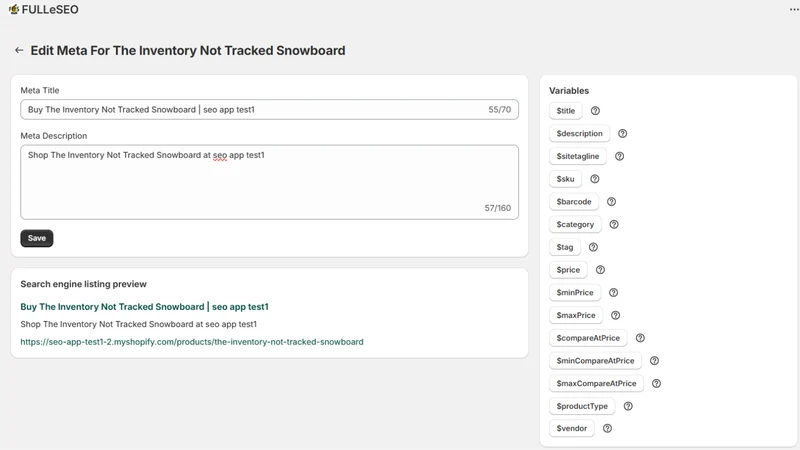The height and width of the screenshot is (450, 800).
Task: Click the Save button
Action: (x=37, y=238)
